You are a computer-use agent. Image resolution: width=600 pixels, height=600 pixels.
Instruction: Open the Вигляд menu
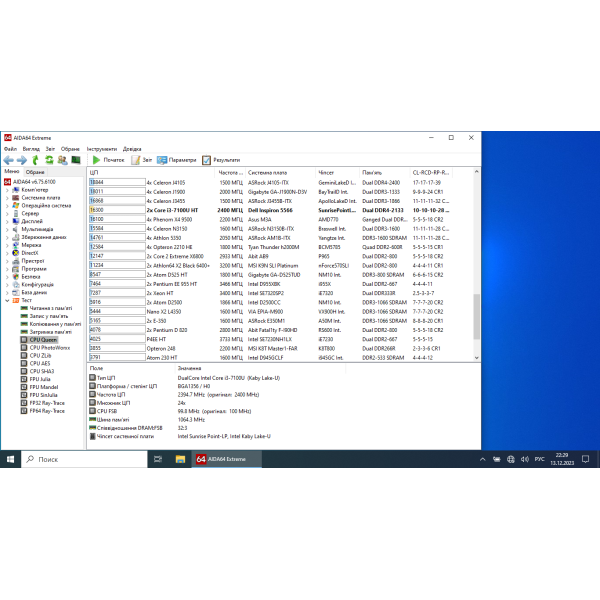pos(31,149)
